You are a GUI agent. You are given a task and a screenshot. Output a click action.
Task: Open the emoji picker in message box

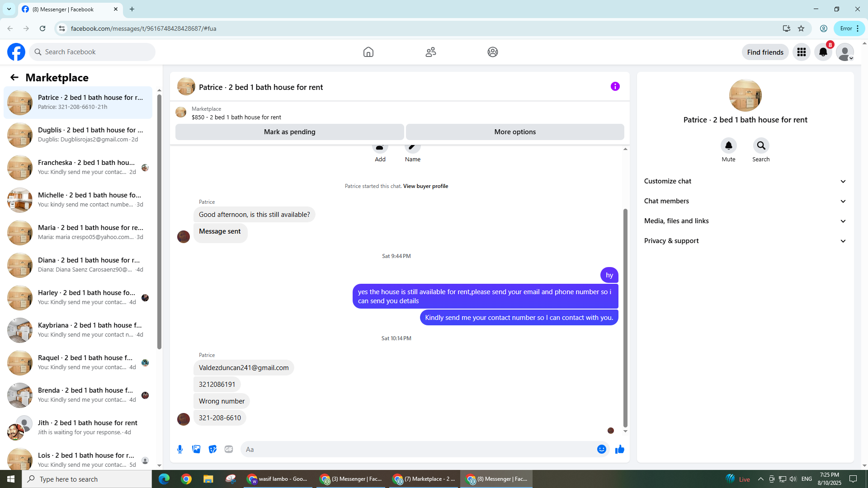click(601, 449)
